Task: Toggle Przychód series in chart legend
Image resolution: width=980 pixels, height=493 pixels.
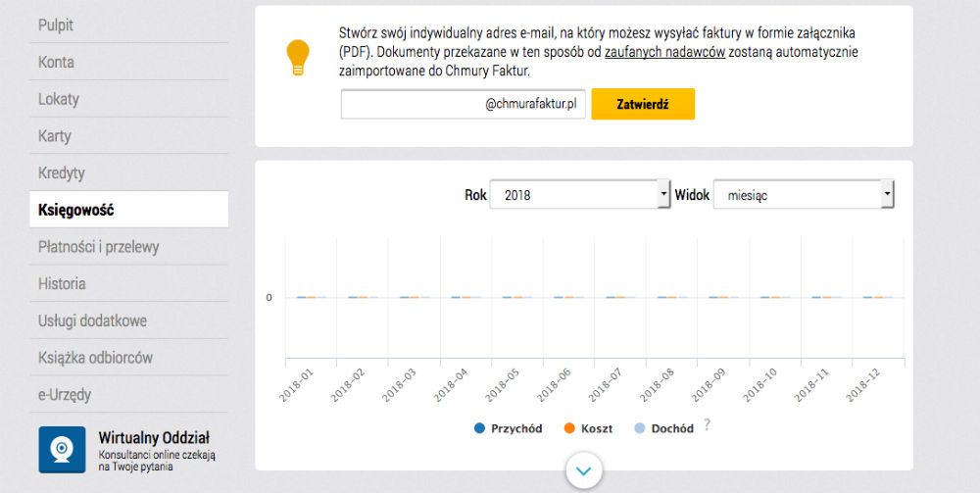Action: [508, 428]
